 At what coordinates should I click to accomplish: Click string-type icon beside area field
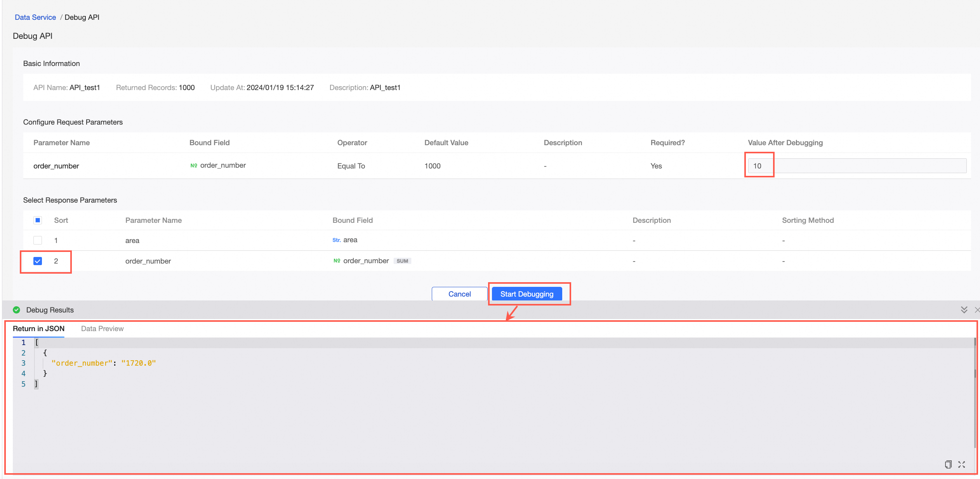(x=336, y=240)
